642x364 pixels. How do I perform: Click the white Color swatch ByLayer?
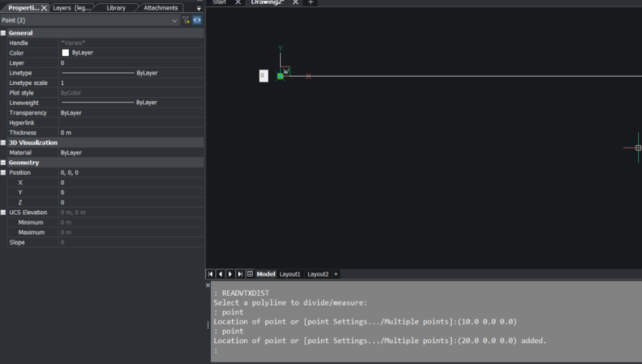66,53
